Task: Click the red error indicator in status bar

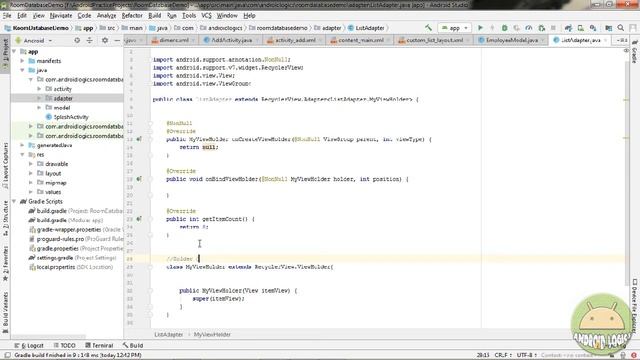Action: click(634, 356)
